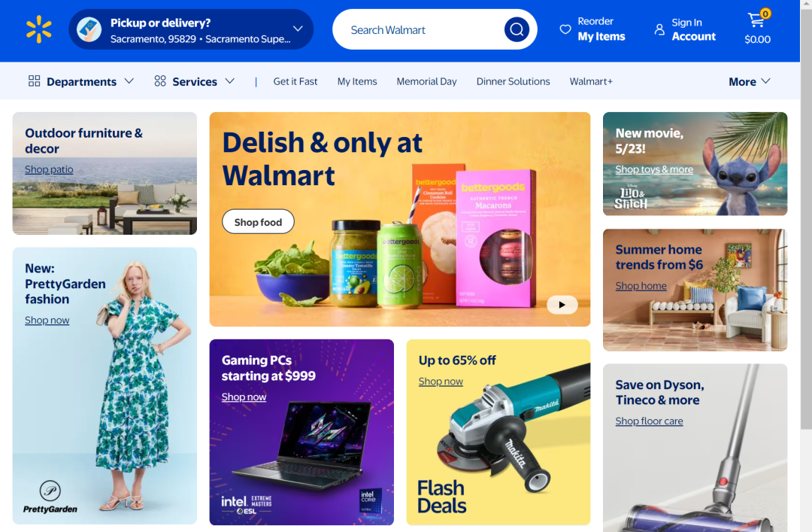Click the pickup or delivery phone icon
Viewport: 812px width, 532px height.
click(x=89, y=29)
